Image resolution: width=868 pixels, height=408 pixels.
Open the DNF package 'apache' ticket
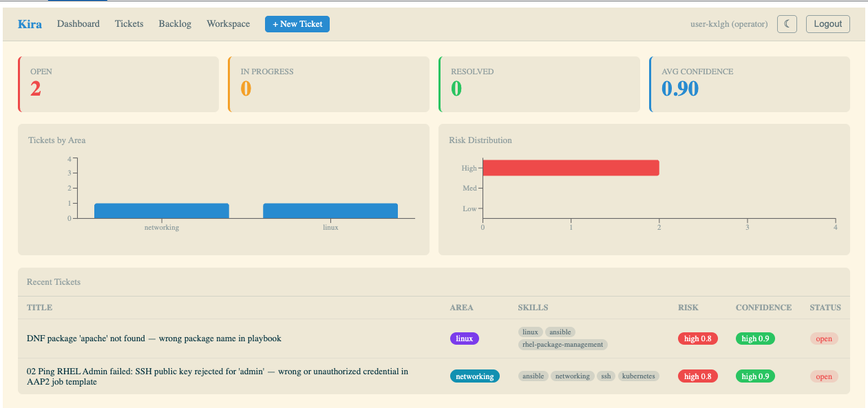click(154, 339)
